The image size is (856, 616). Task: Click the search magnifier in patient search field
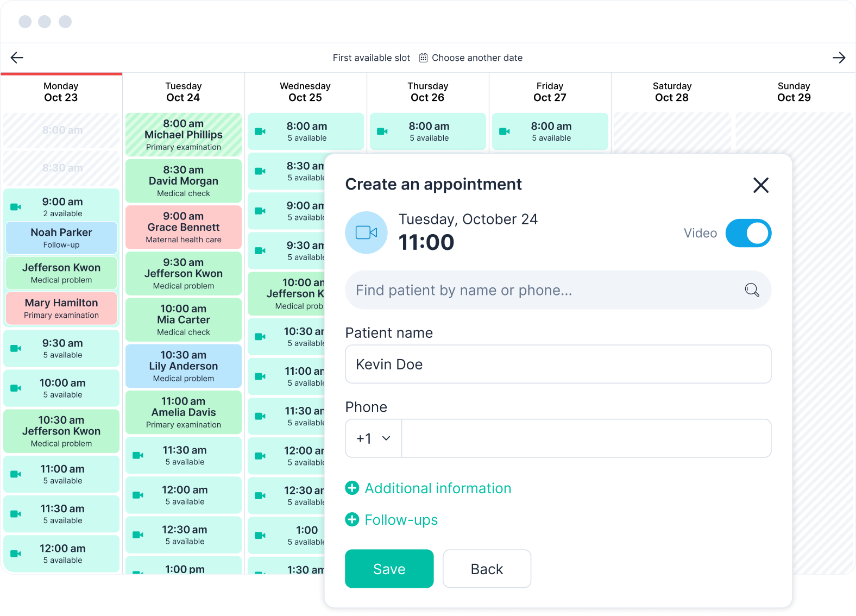pos(752,290)
